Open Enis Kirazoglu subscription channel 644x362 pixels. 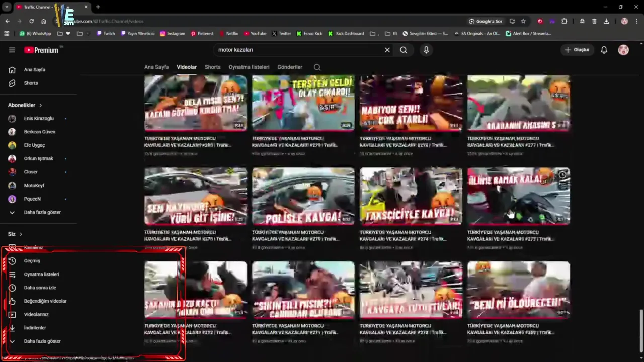(x=39, y=118)
